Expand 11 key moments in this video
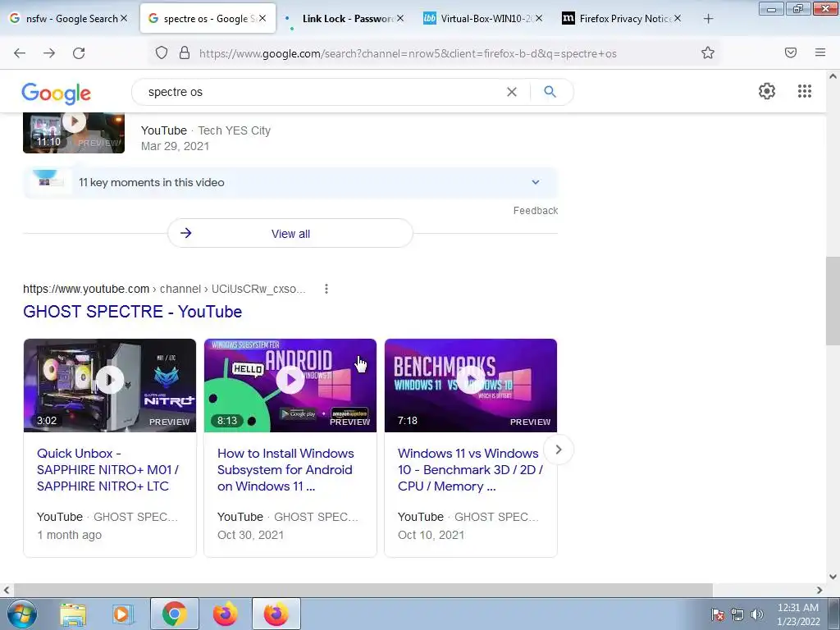Viewport: 840px width, 630px height. (x=290, y=183)
